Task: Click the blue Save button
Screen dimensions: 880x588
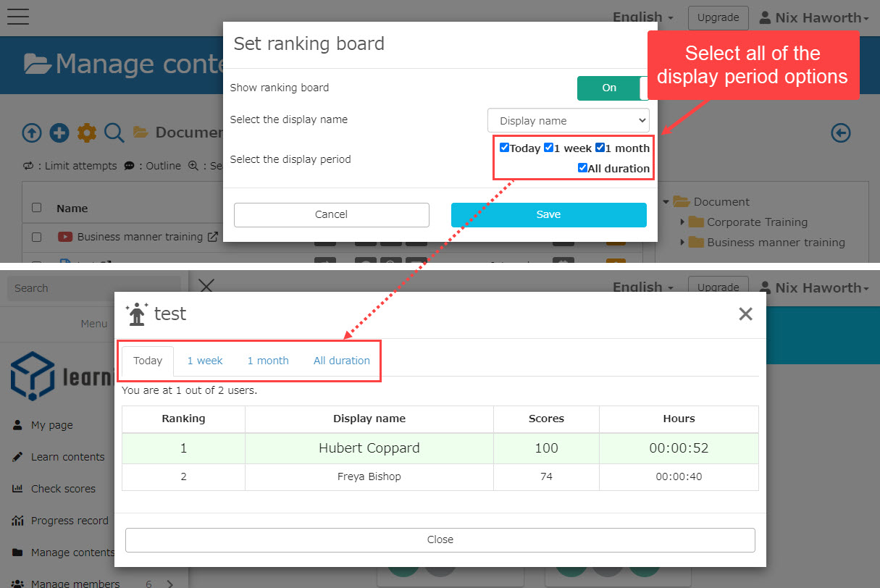Action: [548, 214]
